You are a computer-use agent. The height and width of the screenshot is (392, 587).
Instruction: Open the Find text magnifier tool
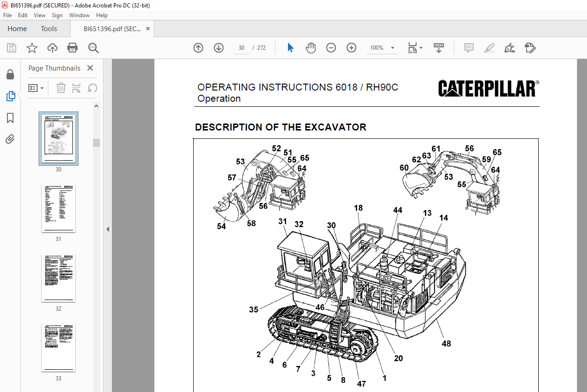tap(93, 48)
